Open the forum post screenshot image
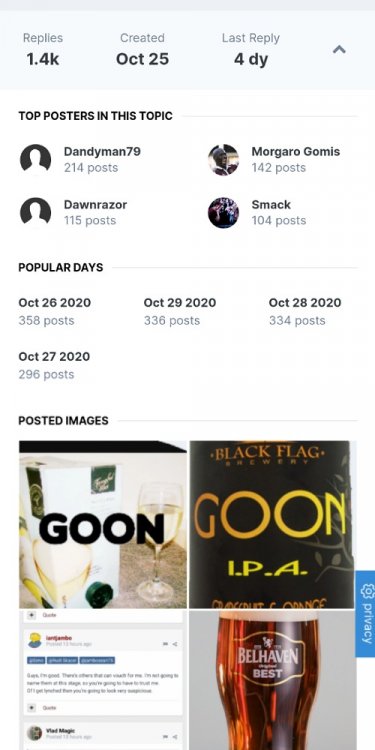 (x=103, y=680)
